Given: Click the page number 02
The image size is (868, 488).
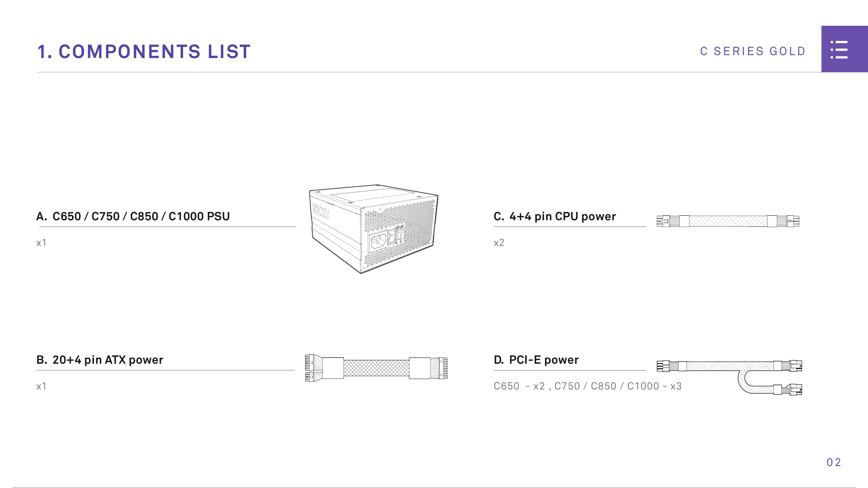Looking at the screenshot, I should pyautogui.click(x=834, y=462).
